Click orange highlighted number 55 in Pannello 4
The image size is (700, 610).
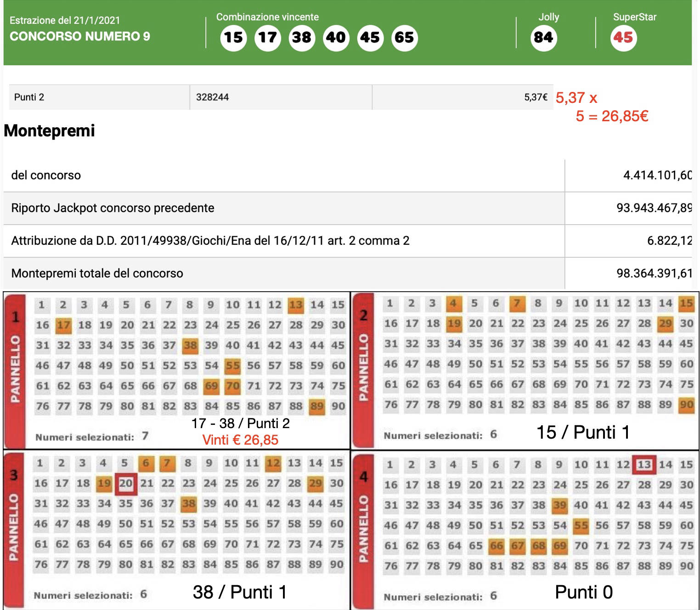[x=581, y=525]
